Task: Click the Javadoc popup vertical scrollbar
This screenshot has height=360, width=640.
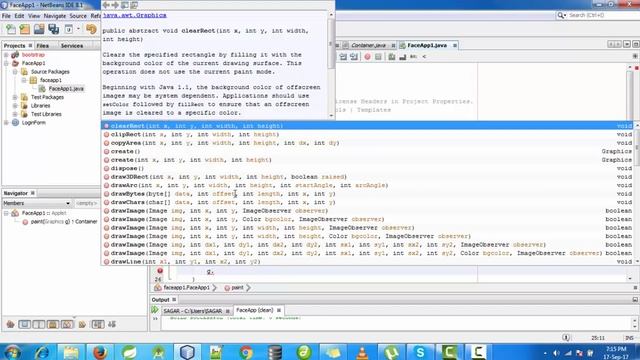Action: click(x=331, y=65)
